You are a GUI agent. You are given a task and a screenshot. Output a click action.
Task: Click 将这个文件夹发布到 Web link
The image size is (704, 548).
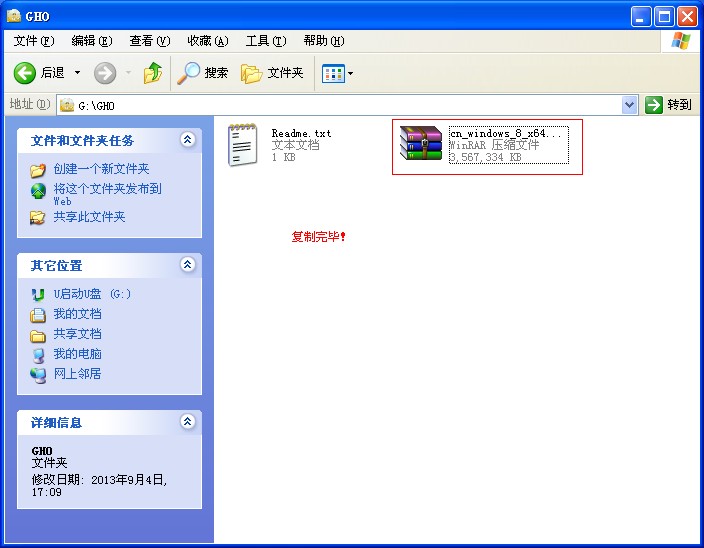point(107,194)
